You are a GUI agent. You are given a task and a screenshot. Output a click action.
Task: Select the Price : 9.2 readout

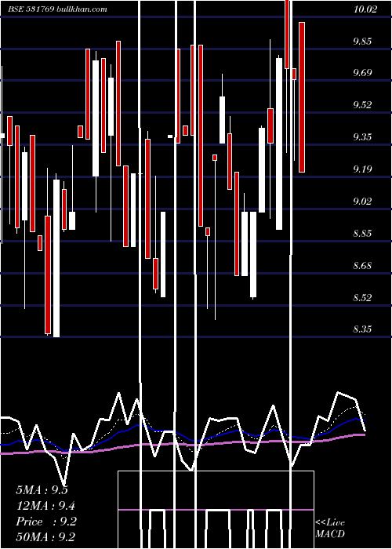(x=45, y=522)
